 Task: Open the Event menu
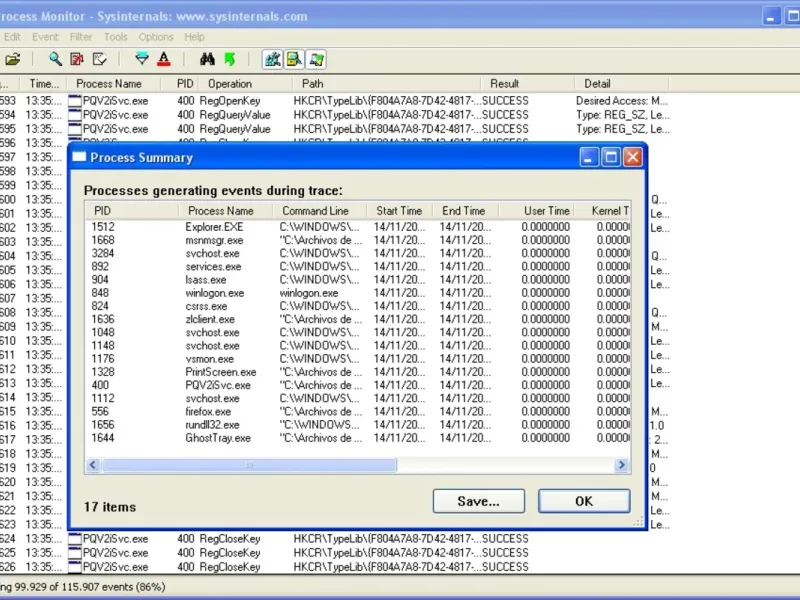[x=45, y=37]
